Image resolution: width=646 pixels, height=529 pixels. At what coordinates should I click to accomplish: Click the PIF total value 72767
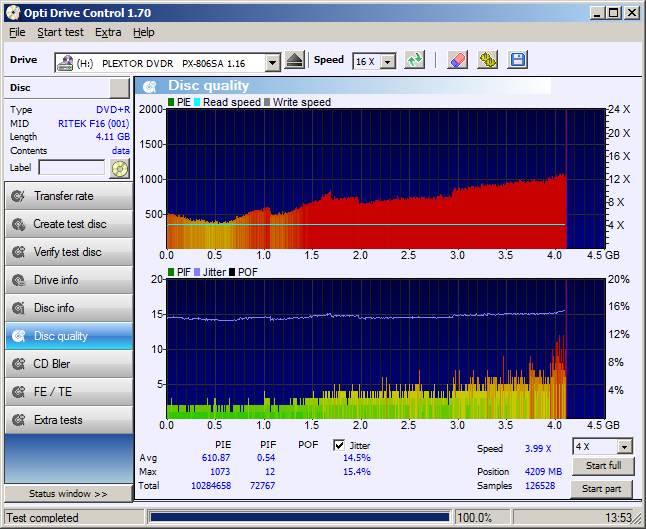coord(262,486)
